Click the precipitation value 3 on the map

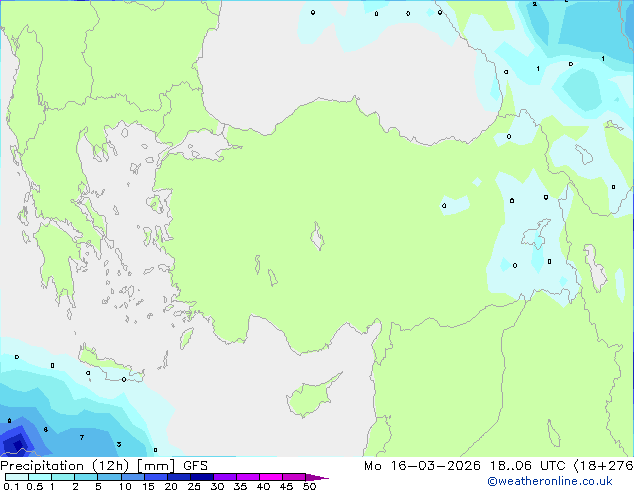point(119,444)
